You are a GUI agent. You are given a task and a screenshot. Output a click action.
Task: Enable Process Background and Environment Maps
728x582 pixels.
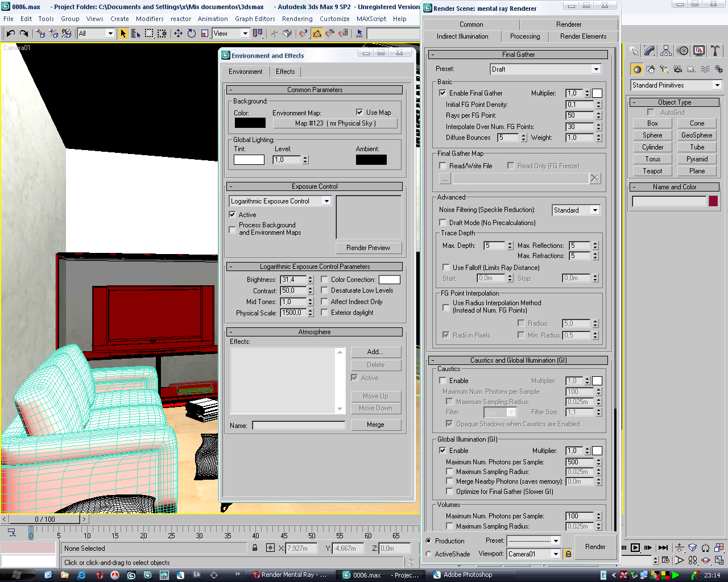[x=232, y=229]
